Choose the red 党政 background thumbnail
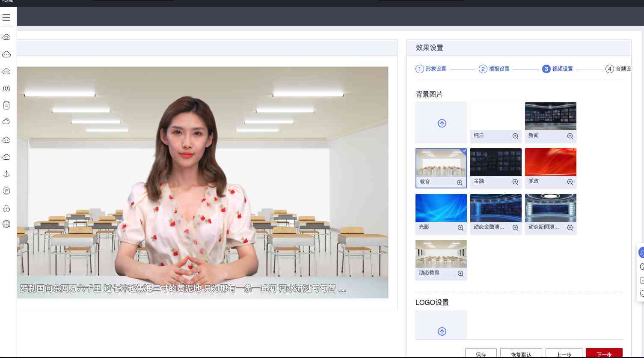Viewport: 644px width, 358px height. [551, 162]
